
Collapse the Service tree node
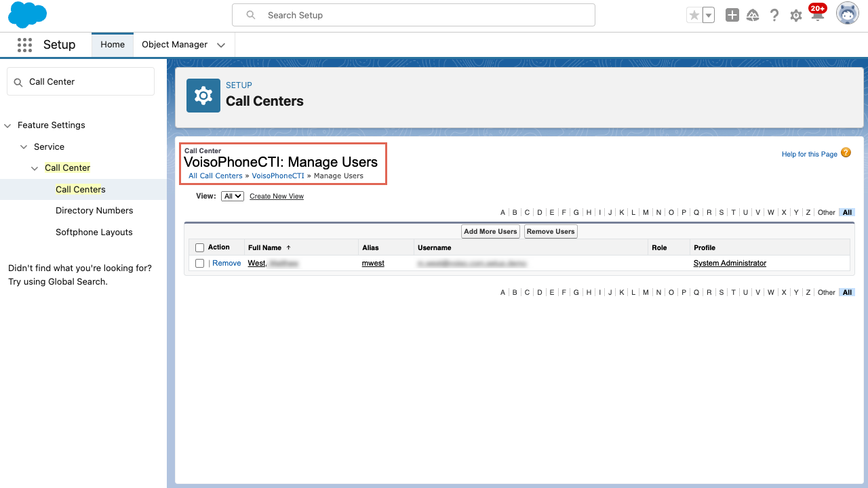click(x=24, y=147)
